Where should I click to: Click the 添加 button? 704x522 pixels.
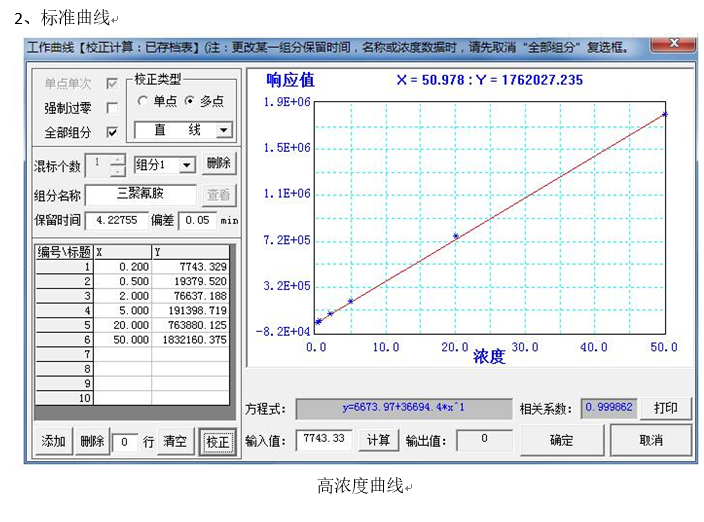pos(53,442)
